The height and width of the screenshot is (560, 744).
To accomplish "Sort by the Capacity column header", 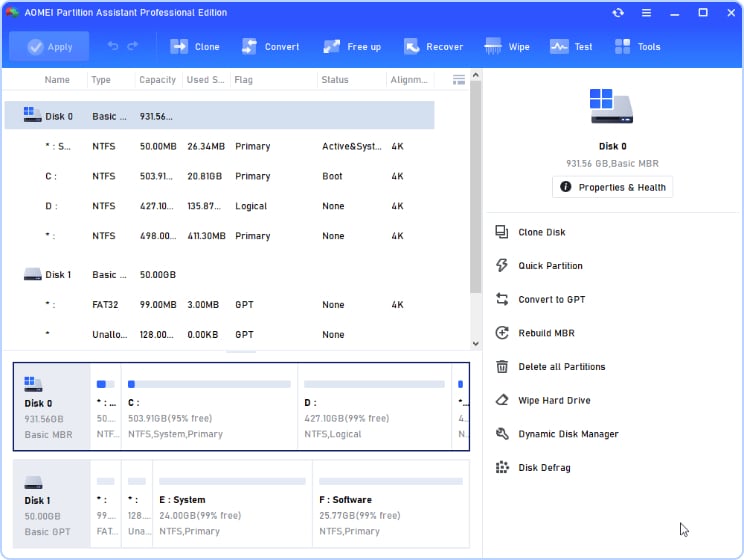I will [157, 80].
